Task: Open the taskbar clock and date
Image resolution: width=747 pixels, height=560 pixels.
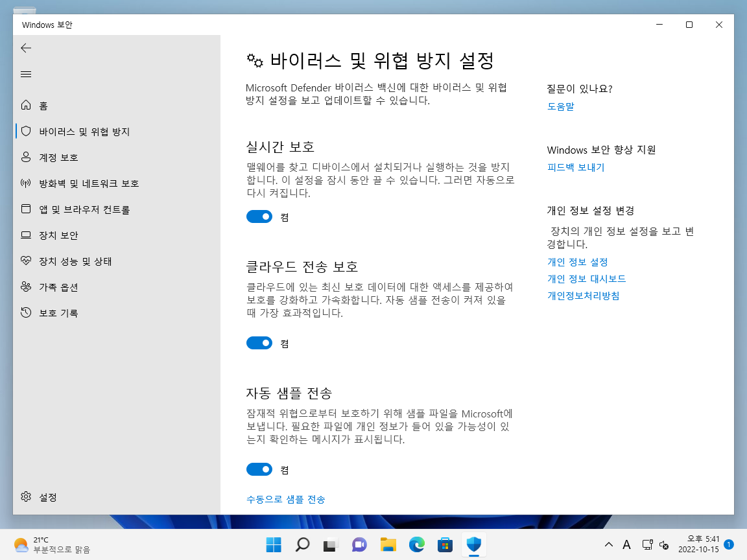Action: coord(698,544)
